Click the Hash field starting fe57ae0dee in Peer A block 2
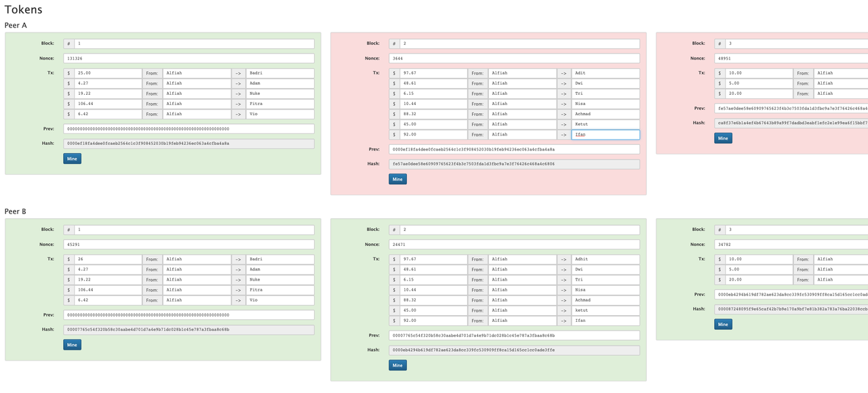The height and width of the screenshot is (393, 868). coord(515,164)
